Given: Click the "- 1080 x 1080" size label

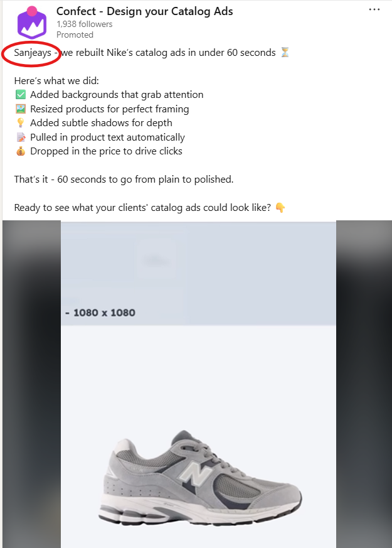Looking at the screenshot, I should [x=100, y=312].
